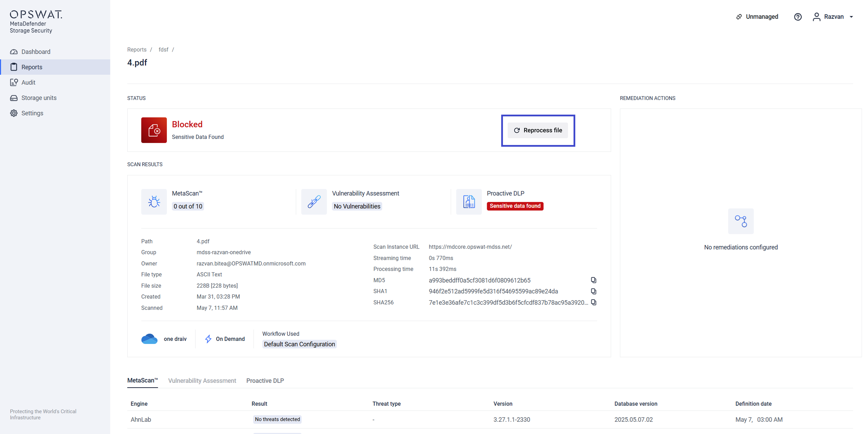This screenshot has width=868, height=434.
Task: Click the Engine column header
Action: (x=139, y=404)
